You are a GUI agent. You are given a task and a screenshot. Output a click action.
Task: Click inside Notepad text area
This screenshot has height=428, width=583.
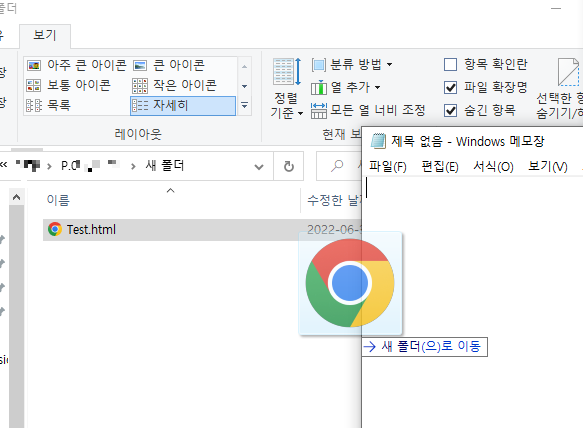point(472,301)
